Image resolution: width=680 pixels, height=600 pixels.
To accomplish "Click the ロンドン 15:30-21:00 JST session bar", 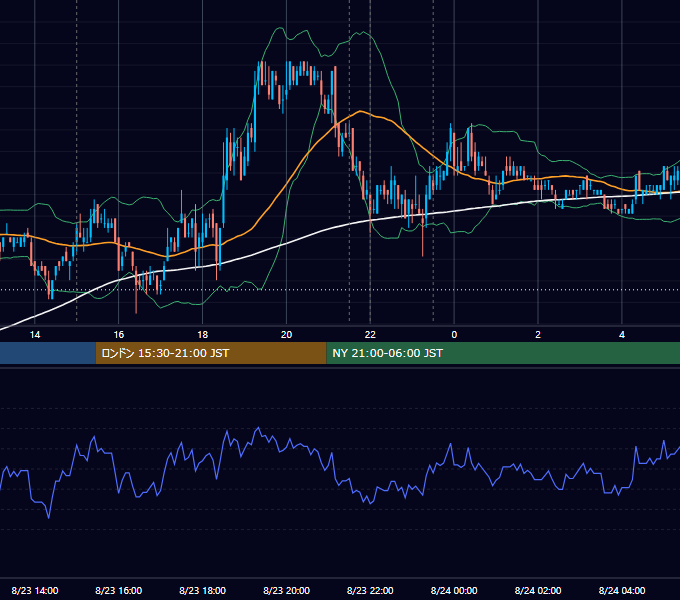I will tap(211, 353).
